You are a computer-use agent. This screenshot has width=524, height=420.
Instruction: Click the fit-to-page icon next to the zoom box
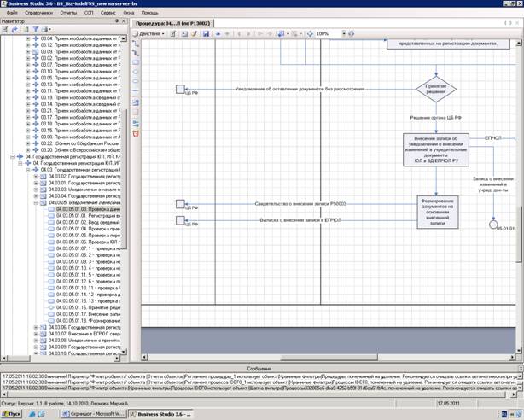(x=351, y=34)
